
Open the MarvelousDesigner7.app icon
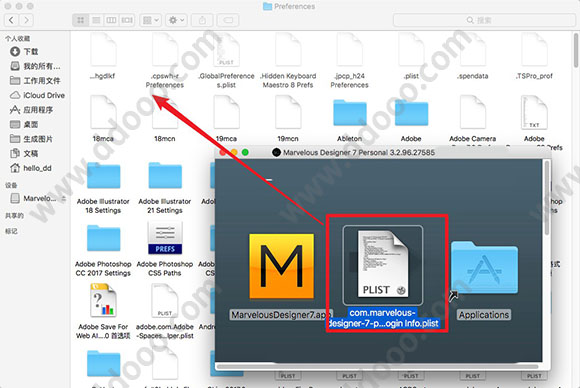281,266
